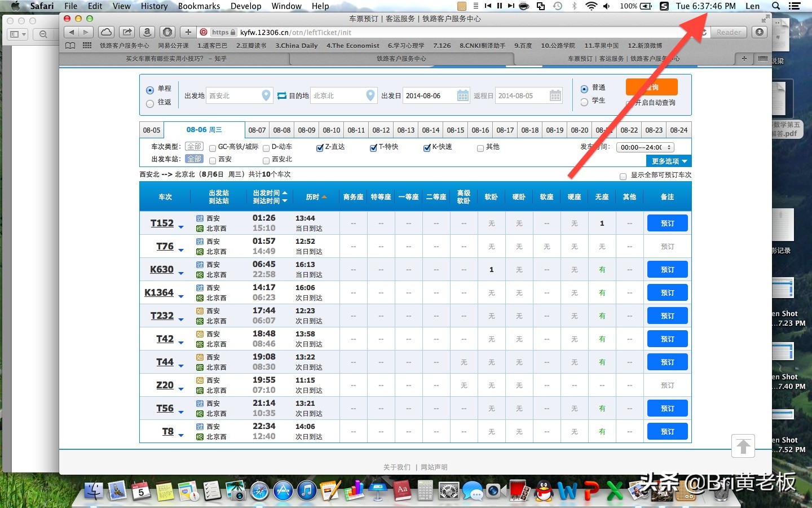Expand the 更多选项 more options panel
The height and width of the screenshot is (508, 812).
(x=669, y=161)
